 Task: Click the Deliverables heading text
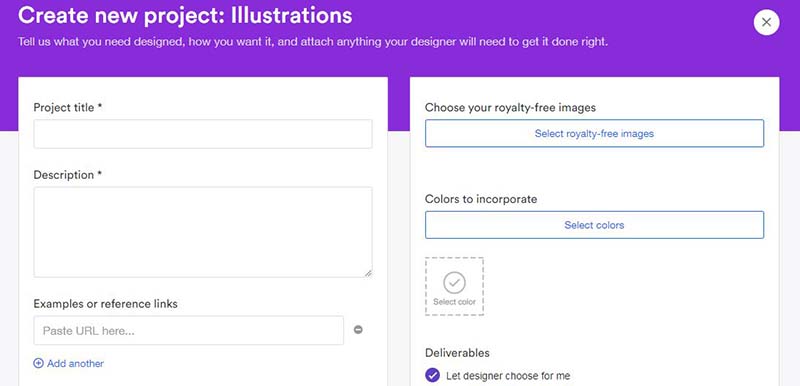[457, 353]
